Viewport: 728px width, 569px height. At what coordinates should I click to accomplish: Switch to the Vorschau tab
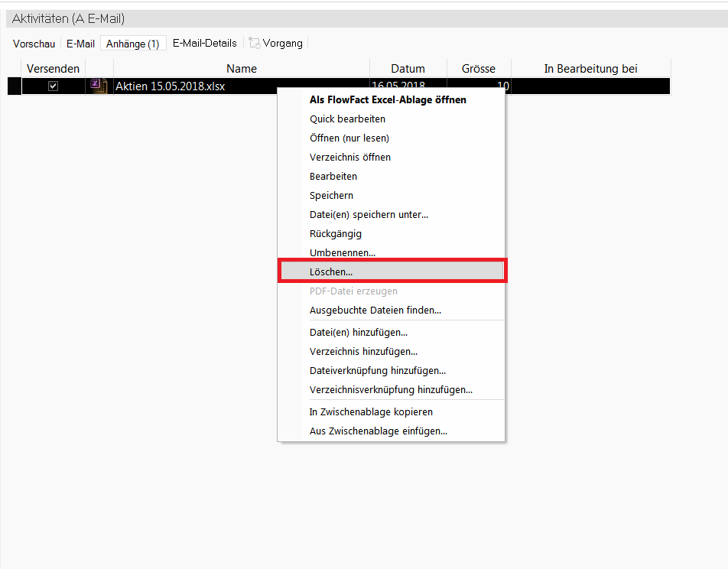pos(34,44)
